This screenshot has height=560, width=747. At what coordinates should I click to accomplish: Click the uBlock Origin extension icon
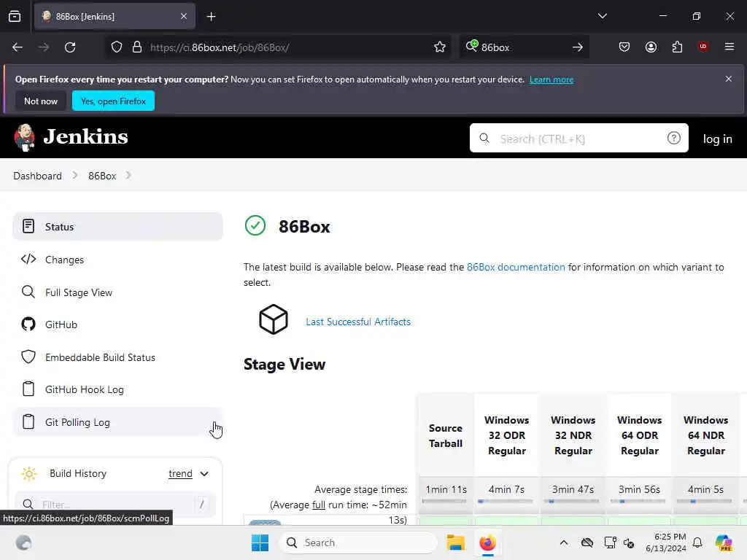(x=703, y=46)
